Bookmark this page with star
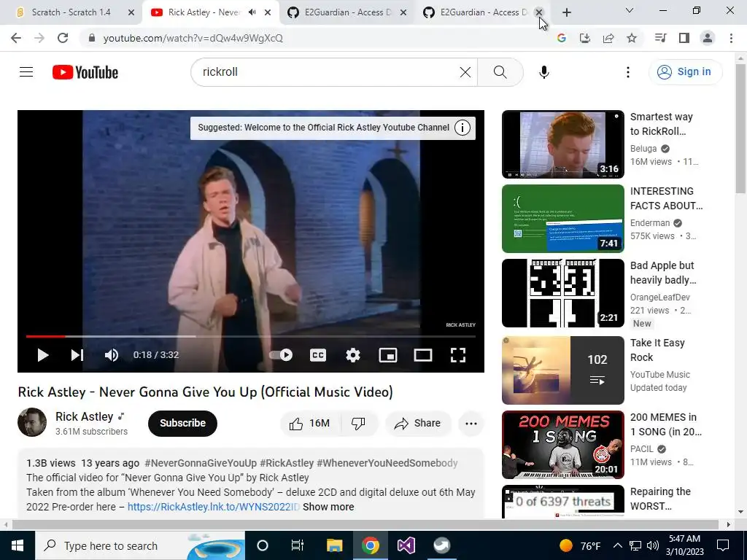Viewport: 747px width, 560px height. [632, 38]
